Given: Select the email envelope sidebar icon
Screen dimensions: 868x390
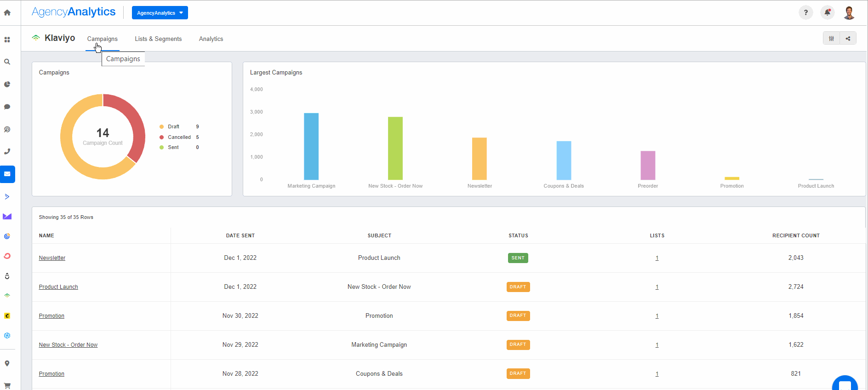Looking at the screenshot, I should click(x=7, y=174).
